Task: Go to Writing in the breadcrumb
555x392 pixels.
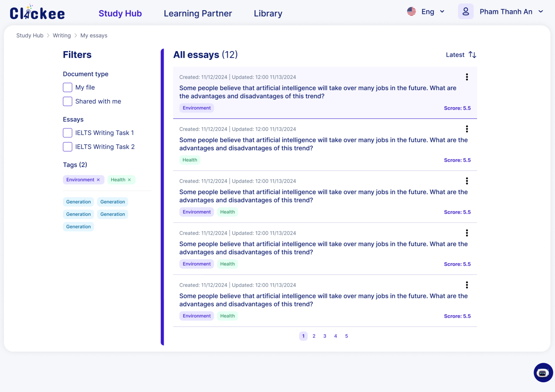Action: [x=62, y=35]
